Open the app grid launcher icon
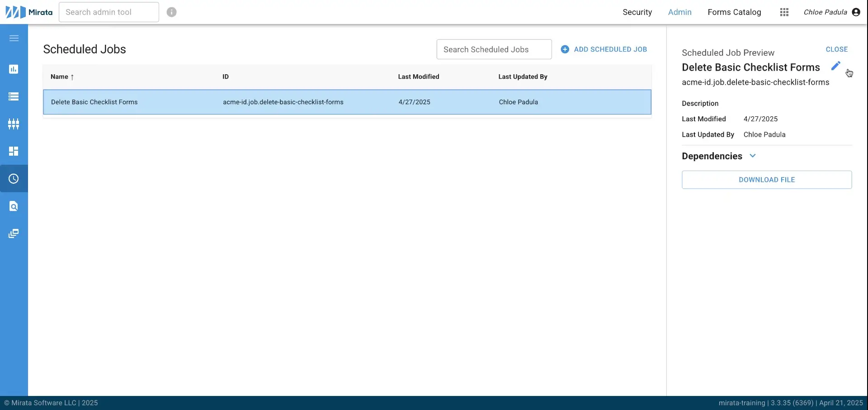Viewport: 868px width, 410px height. [785, 12]
